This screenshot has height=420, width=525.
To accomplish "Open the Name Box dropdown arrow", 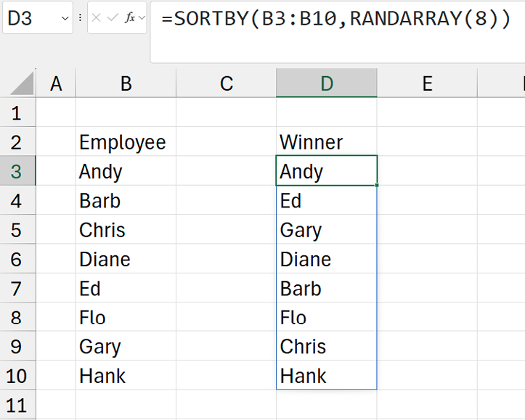I will click(x=65, y=18).
